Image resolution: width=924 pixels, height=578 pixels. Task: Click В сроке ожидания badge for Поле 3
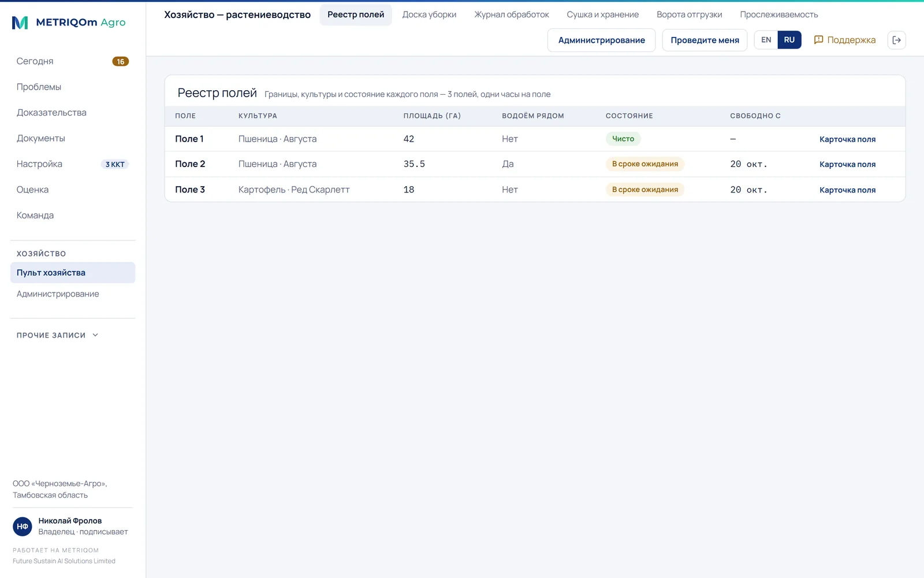click(x=644, y=190)
